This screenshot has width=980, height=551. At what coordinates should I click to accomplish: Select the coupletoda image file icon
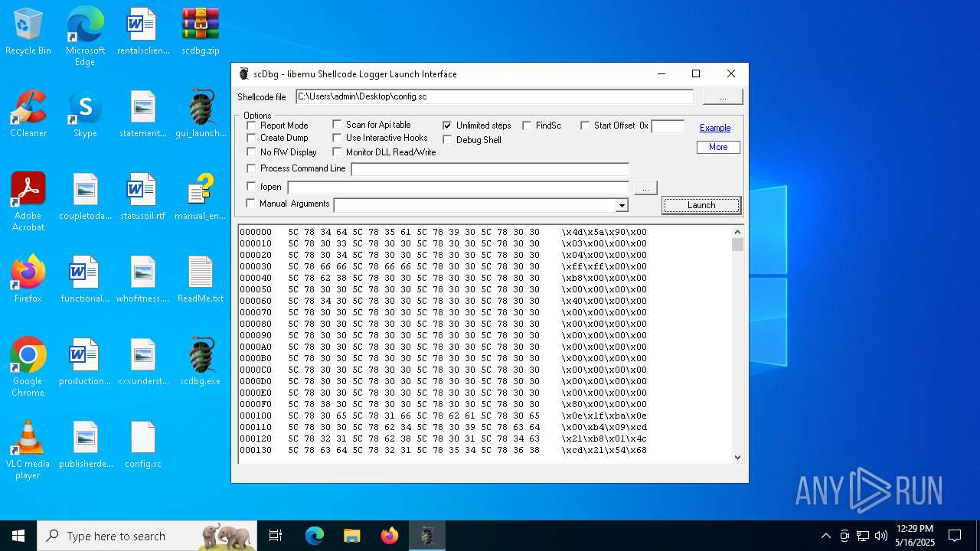coord(85,197)
